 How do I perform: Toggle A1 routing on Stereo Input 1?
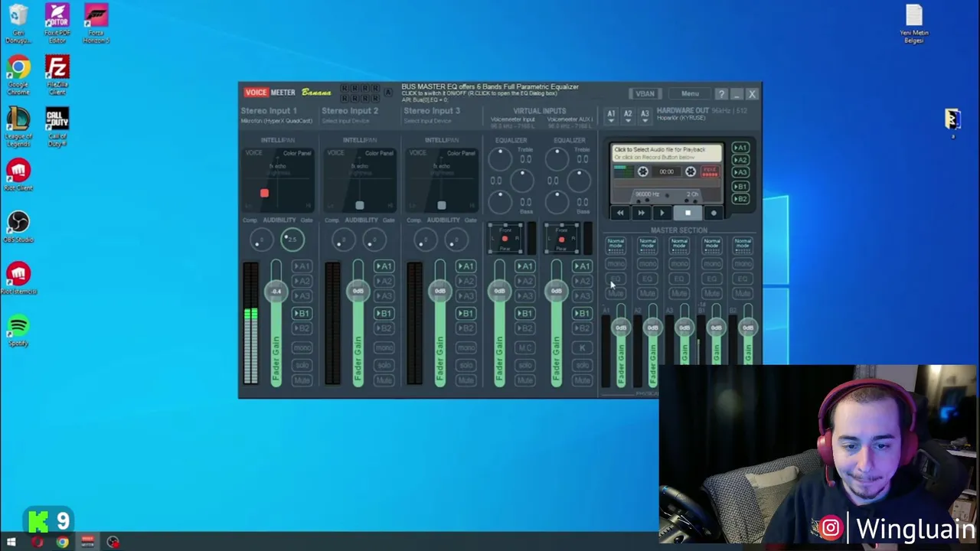pyautogui.click(x=302, y=266)
